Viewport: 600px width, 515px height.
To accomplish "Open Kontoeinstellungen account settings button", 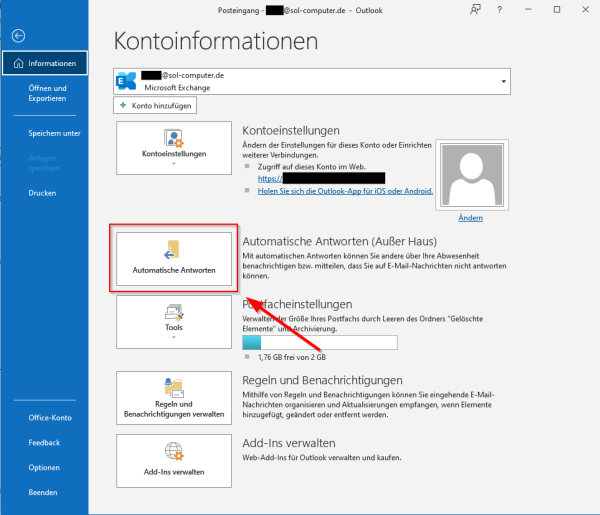I will coord(174,148).
